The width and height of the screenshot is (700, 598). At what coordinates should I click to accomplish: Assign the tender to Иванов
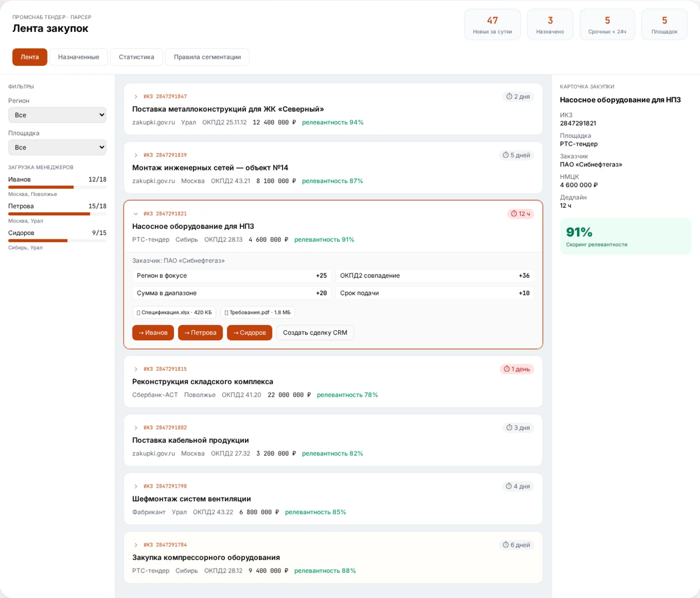pos(153,333)
